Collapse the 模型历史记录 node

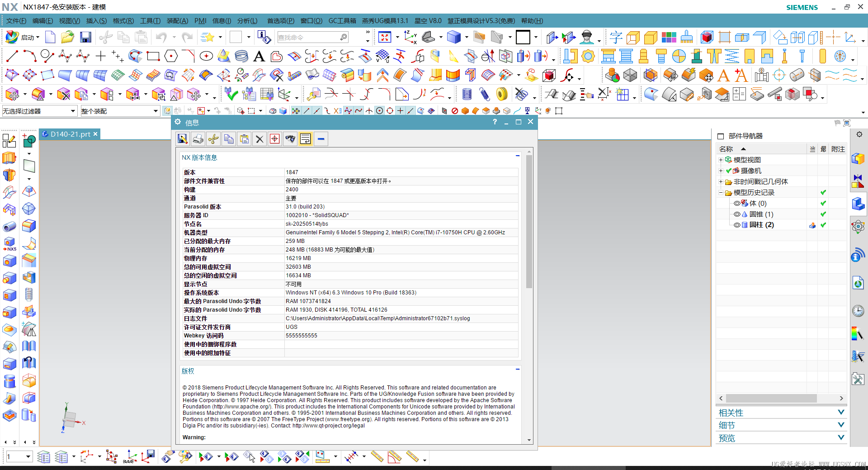coord(721,192)
